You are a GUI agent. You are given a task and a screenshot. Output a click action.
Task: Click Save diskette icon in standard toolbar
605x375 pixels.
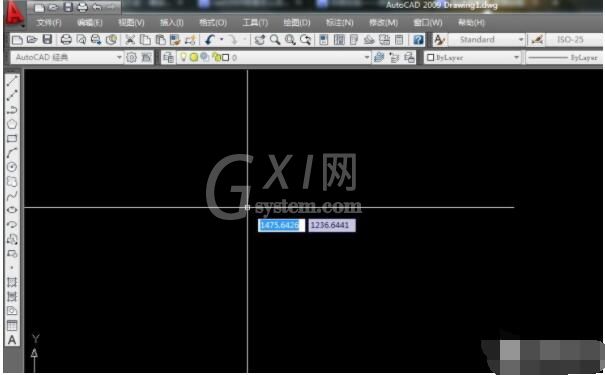(47, 40)
